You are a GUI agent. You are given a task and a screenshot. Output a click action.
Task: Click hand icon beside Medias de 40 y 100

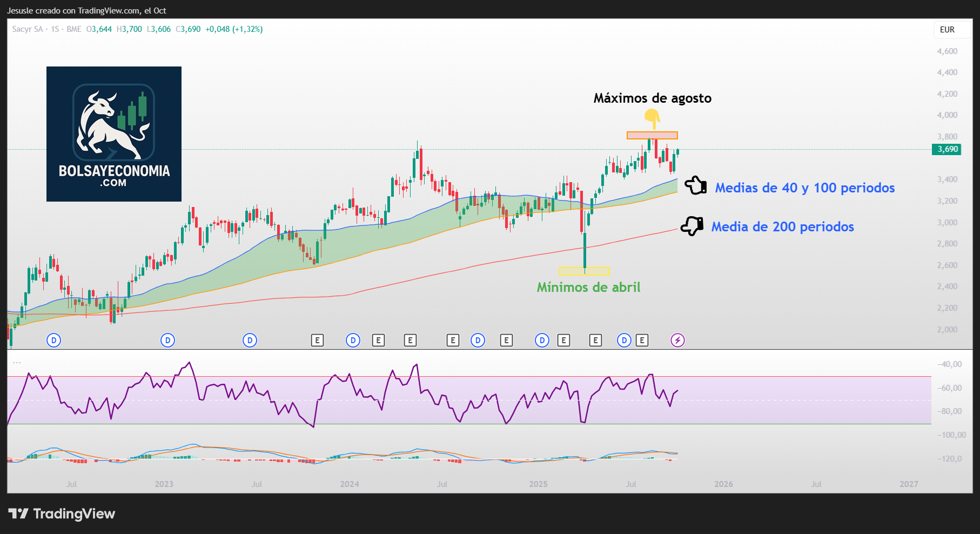tap(695, 185)
